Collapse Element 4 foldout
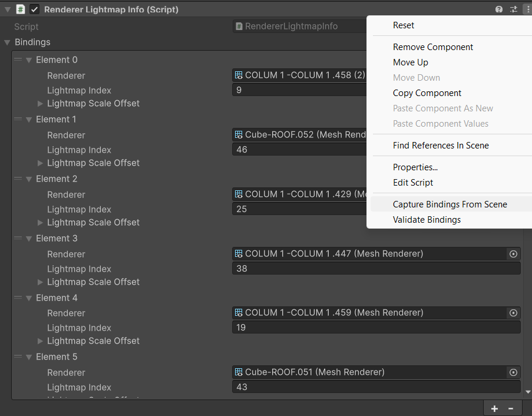532x416 pixels. coord(29,298)
